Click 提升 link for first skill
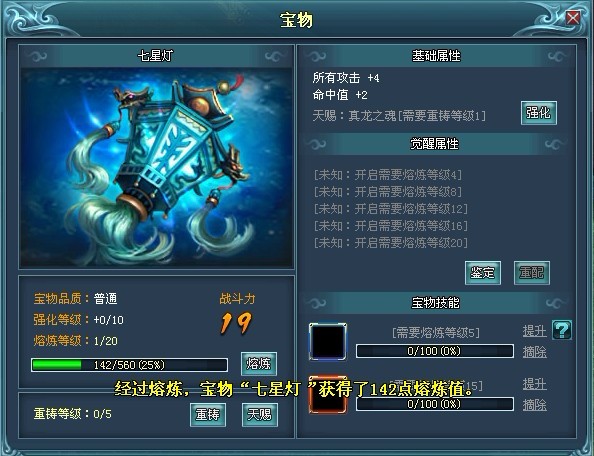This screenshot has height=456, width=594. (535, 331)
